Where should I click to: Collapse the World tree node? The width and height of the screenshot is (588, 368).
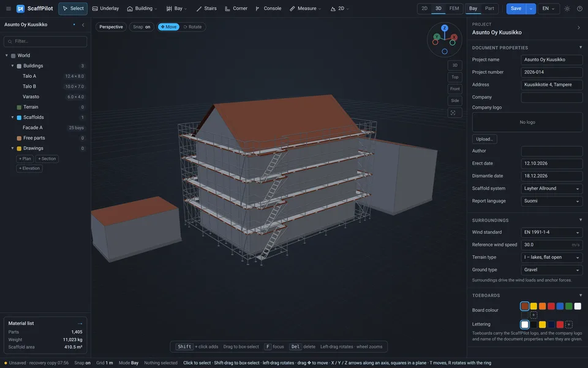[6, 56]
